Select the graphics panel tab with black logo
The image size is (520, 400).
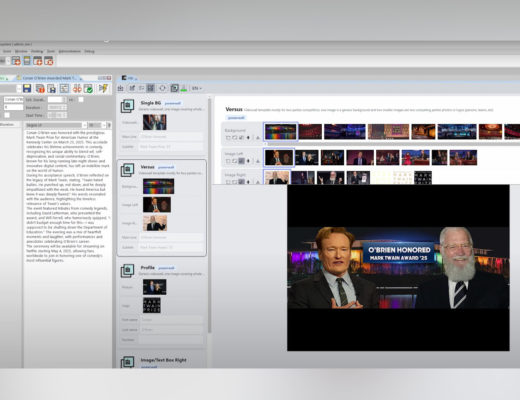[128, 78]
